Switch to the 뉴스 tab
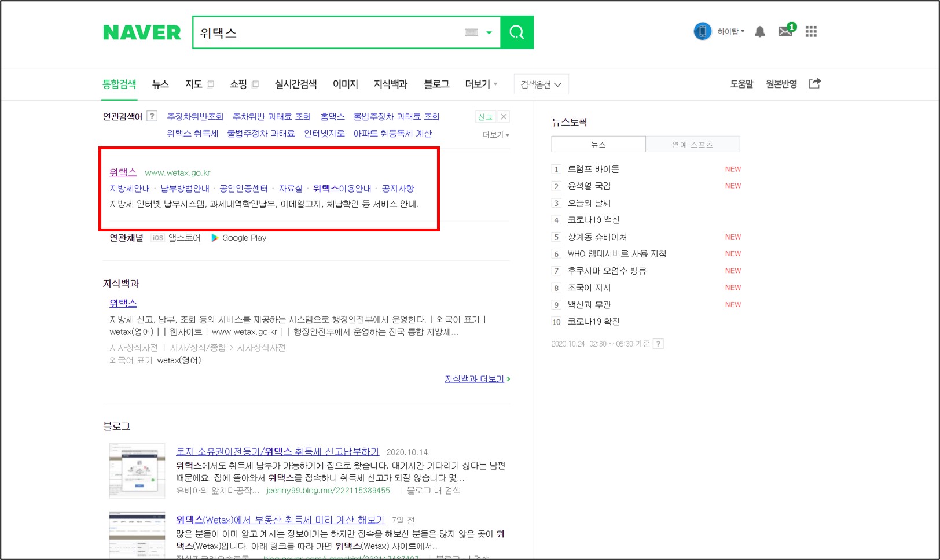The height and width of the screenshot is (560, 940). (x=160, y=84)
